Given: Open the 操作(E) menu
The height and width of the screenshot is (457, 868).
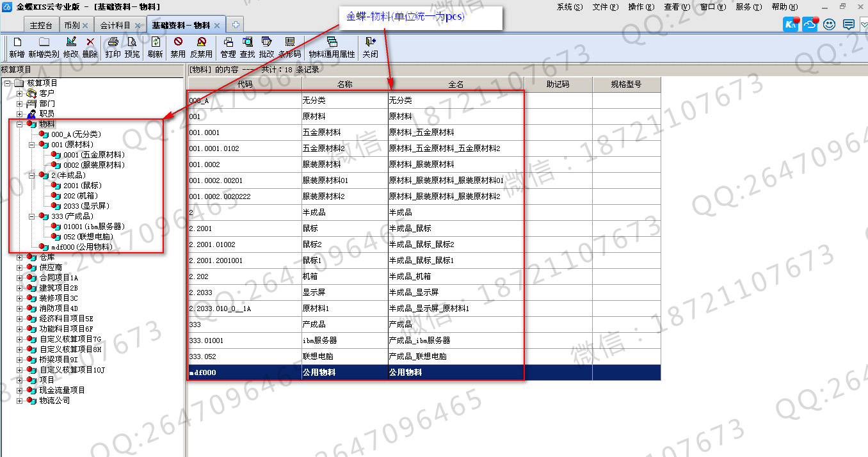Looking at the screenshot, I should click(x=636, y=7).
